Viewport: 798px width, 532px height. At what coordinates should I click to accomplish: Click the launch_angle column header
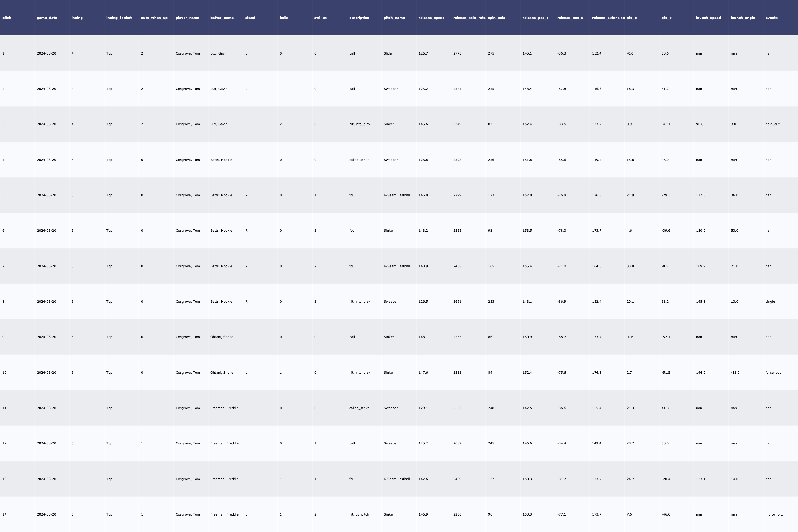pyautogui.click(x=743, y=18)
